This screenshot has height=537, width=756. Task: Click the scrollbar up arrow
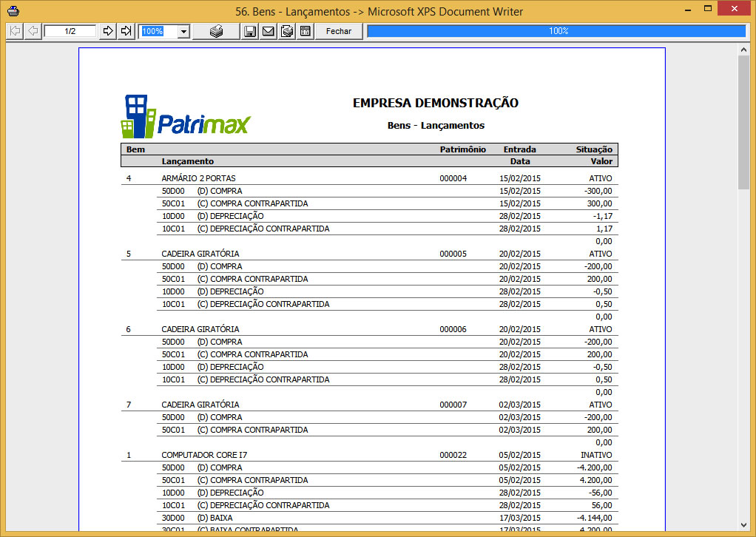pos(743,50)
